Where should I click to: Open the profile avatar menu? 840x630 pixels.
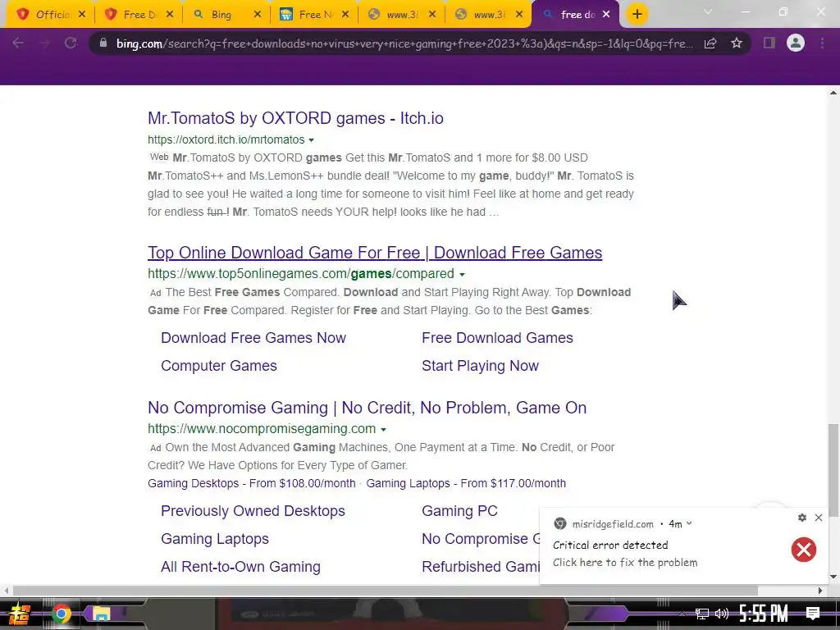click(796, 43)
